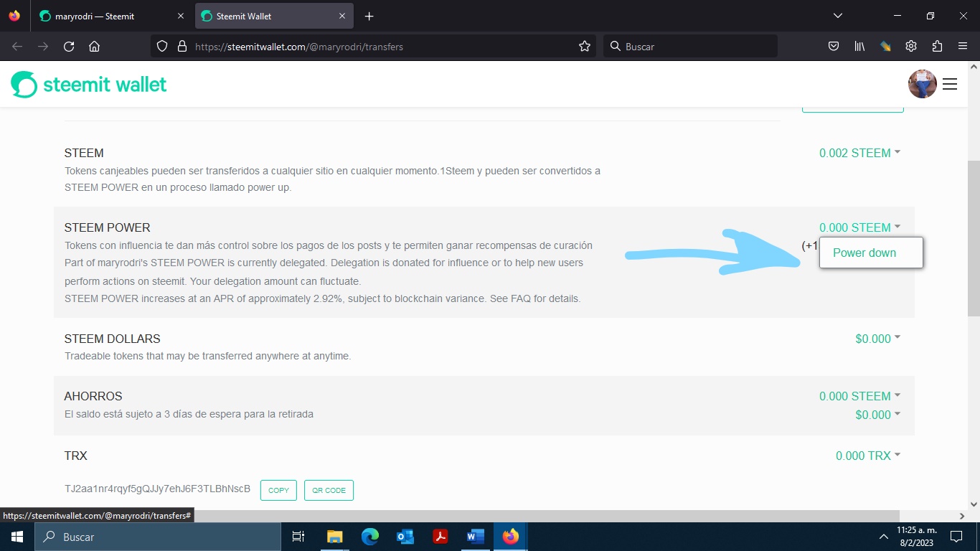Open the extensions puzzle icon
This screenshot has width=980, height=551.
[x=937, y=46]
